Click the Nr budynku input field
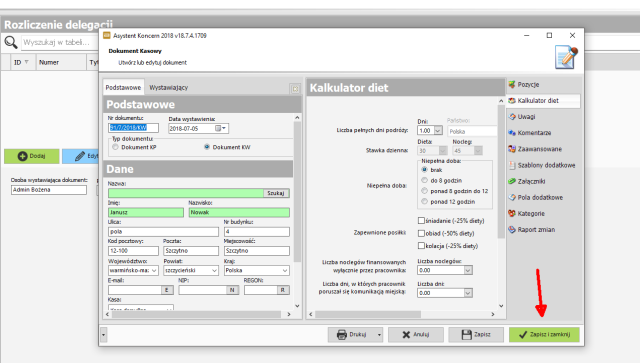Screen dimensions: 640x363 click(257, 232)
